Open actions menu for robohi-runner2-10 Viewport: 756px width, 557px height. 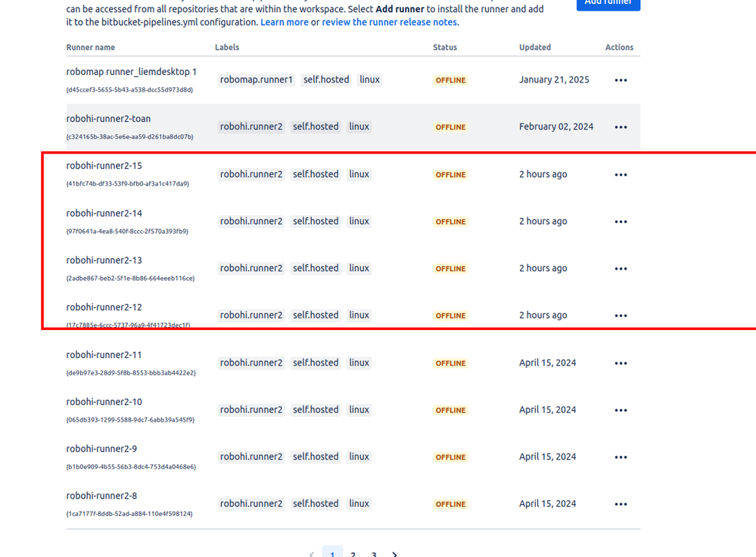tap(621, 410)
